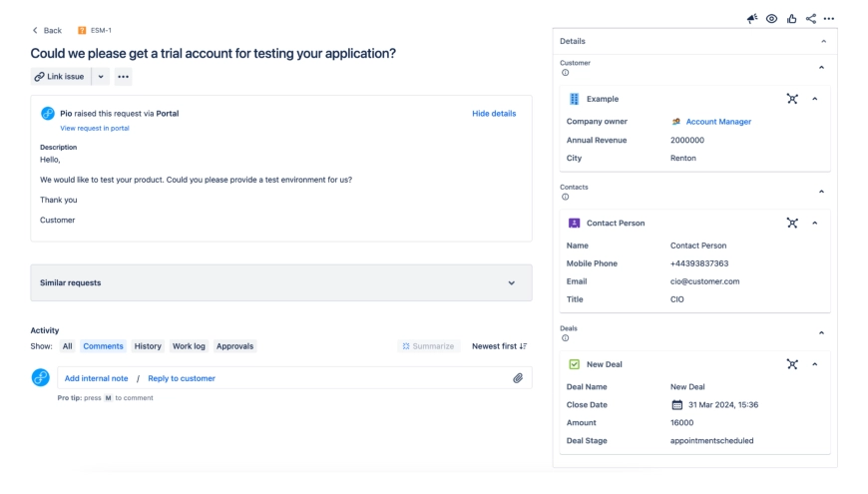This screenshot has height=494, width=868.
Task: Collapse the Details panel
Action: [823, 42]
